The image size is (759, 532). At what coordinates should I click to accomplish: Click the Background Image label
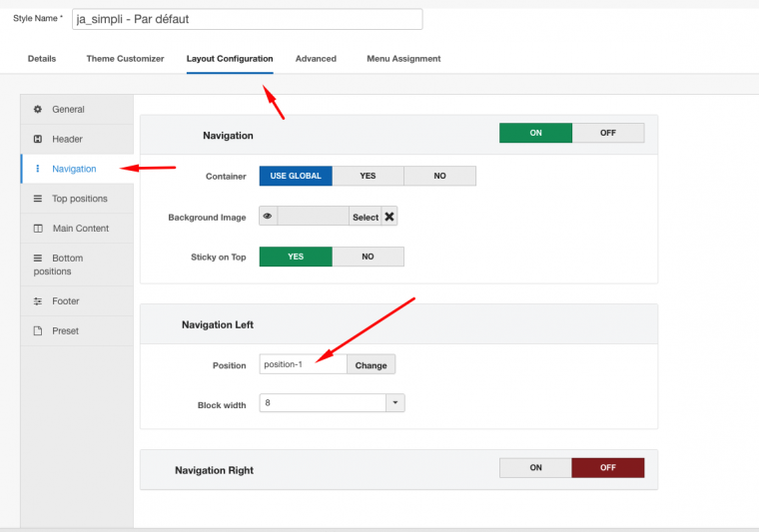[207, 218]
